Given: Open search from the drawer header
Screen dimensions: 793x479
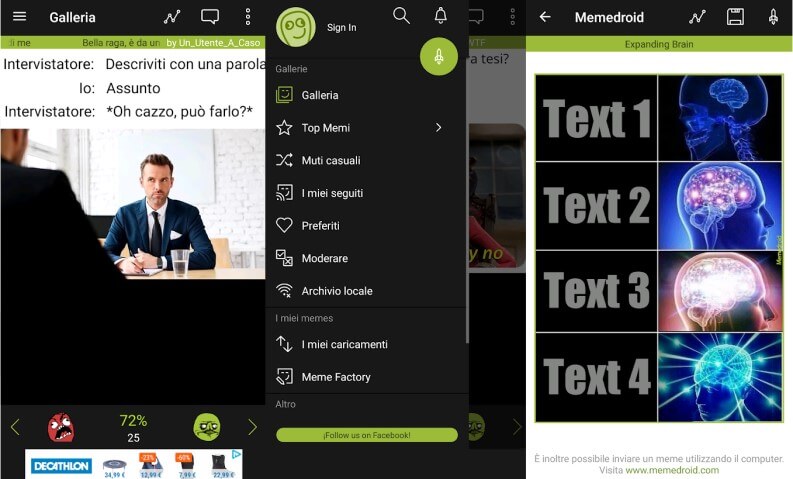Looking at the screenshot, I should click(401, 16).
